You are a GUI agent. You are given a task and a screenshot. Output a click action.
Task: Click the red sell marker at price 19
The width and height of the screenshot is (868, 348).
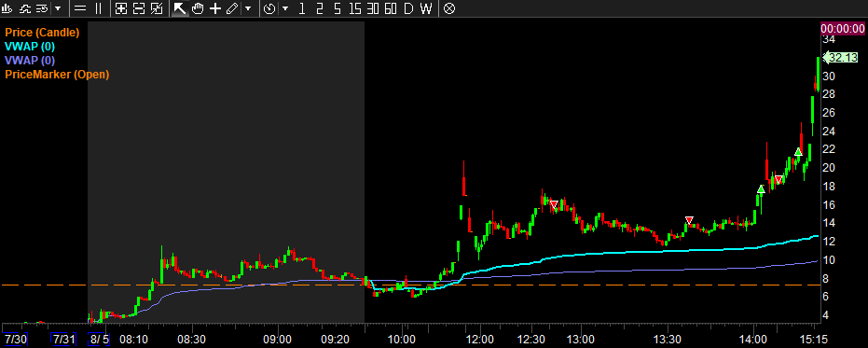click(x=778, y=179)
